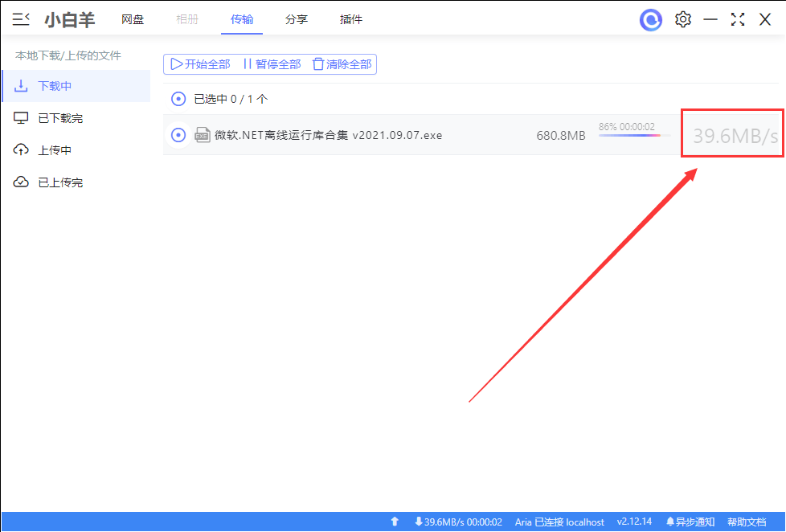The height and width of the screenshot is (532, 786).
Task: Open the 相册 tab
Action: (x=187, y=19)
